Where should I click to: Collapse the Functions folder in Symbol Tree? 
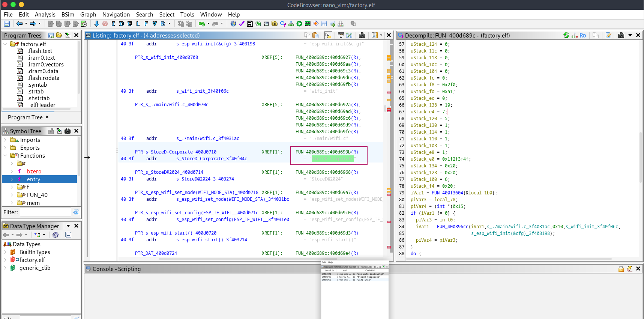click(5, 156)
